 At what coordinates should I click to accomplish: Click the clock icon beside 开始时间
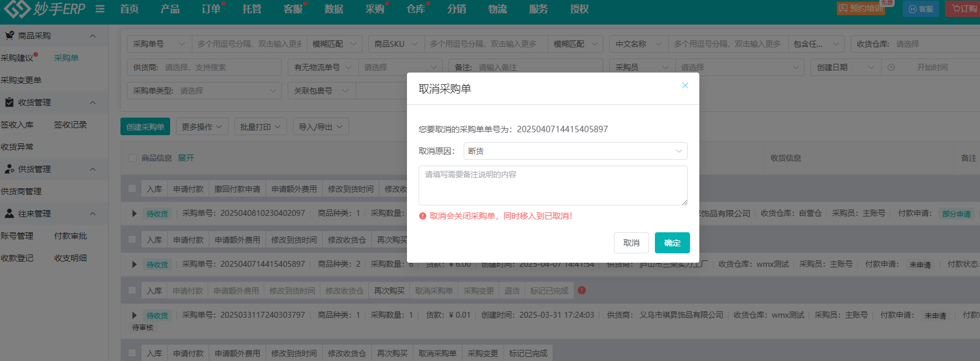[891, 67]
